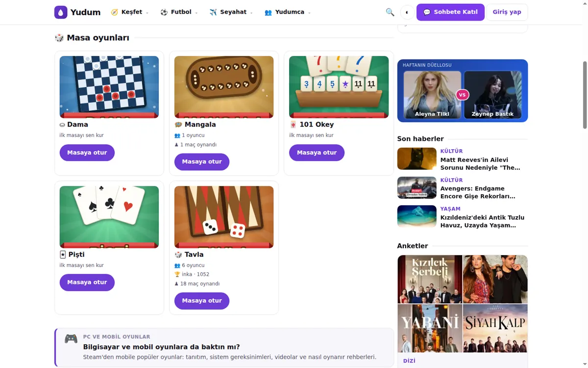Open the Avengers: Endgame news headline

(482, 192)
